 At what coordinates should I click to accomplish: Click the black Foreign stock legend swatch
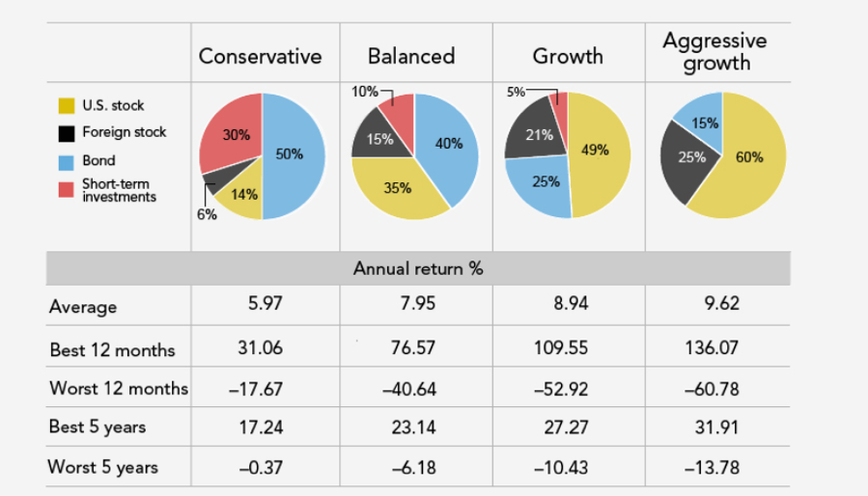click(x=67, y=132)
